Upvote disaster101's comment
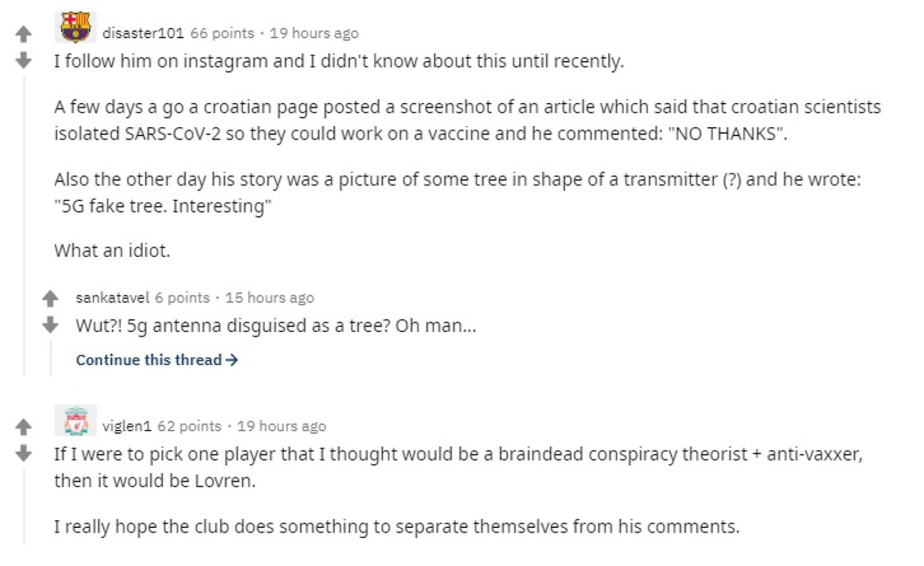 click(x=24, y=34)
